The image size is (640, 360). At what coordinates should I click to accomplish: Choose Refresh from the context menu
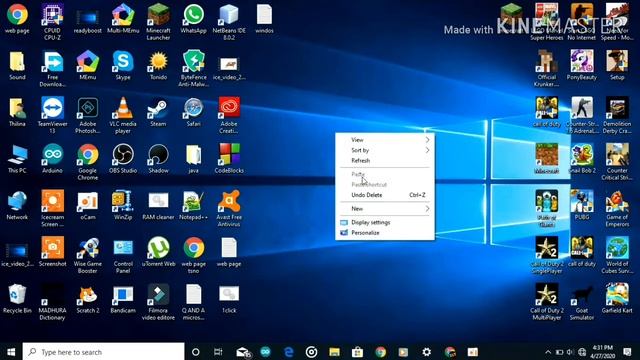385,160
